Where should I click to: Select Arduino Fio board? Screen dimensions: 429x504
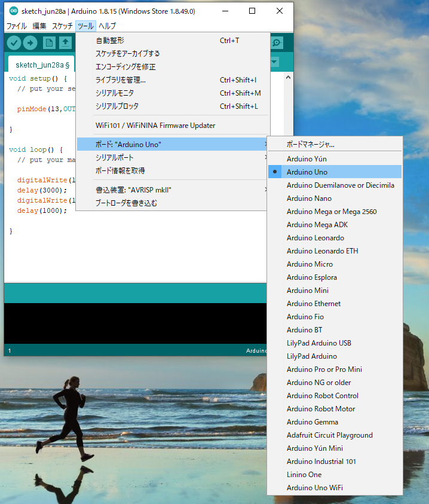click(335, 317)
